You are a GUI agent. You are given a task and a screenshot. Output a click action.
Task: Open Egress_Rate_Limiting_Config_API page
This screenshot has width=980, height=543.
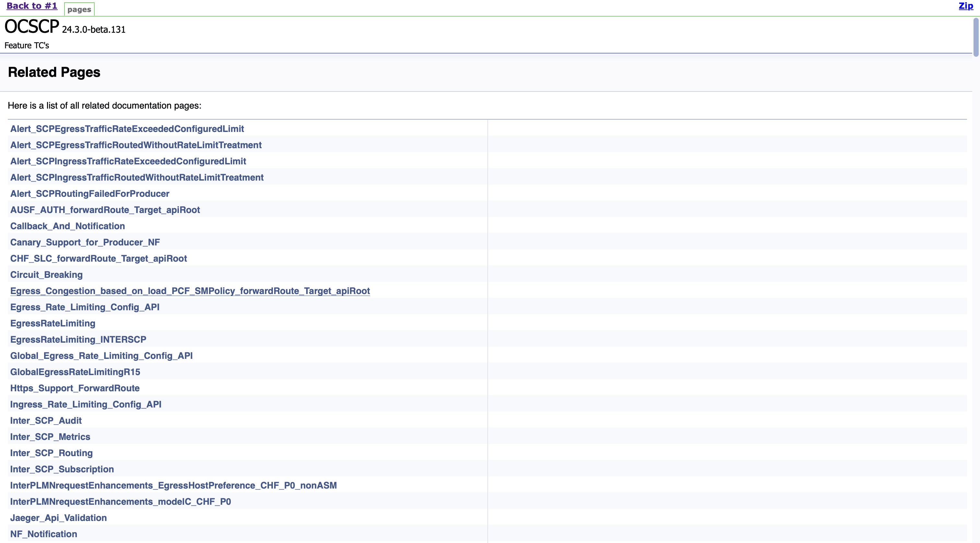[x=85, y=307]
